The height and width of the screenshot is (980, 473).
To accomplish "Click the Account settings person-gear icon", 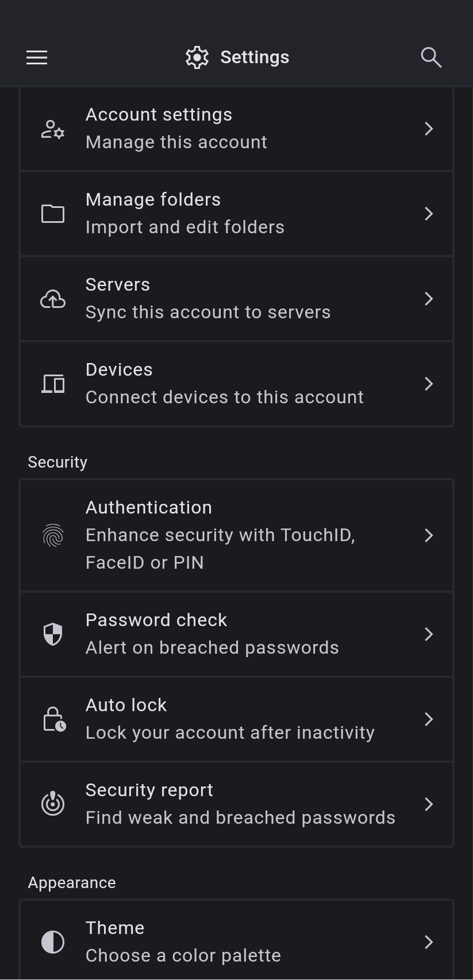I will coord(53,129).
